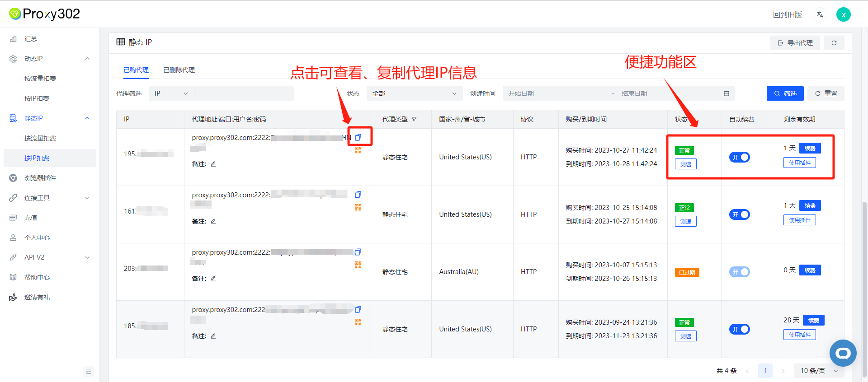
Task: Click 回到旧版 link
Action: pos(788,15)
